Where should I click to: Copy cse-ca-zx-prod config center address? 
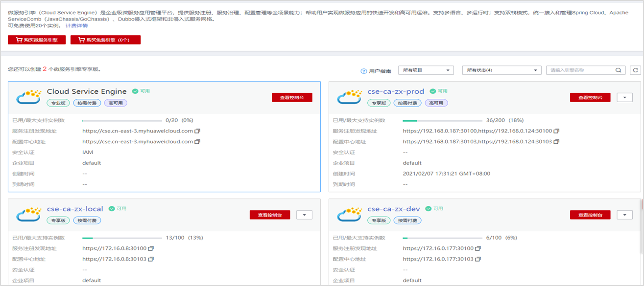(556, 142)
